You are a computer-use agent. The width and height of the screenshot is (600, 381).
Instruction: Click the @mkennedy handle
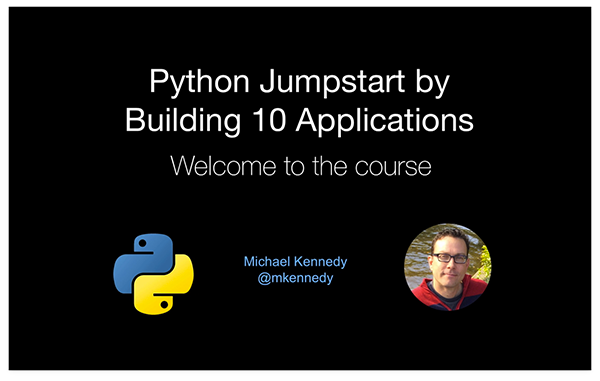(295, 278)
